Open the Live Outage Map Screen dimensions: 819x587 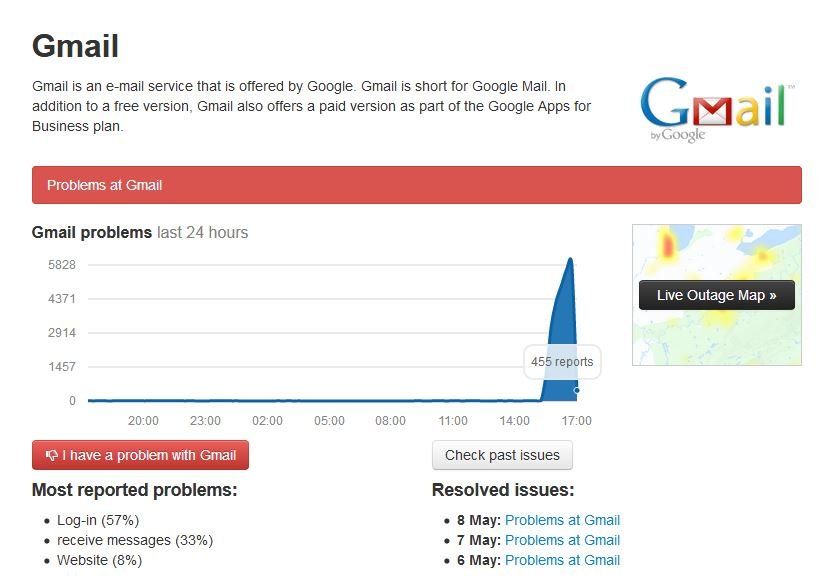tap(717, 295)
